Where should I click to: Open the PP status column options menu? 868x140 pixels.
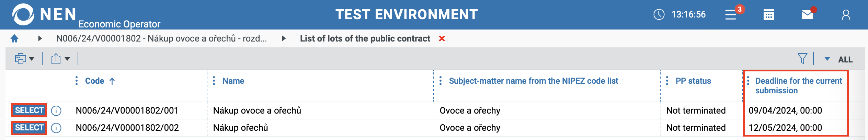click(667, 81)
